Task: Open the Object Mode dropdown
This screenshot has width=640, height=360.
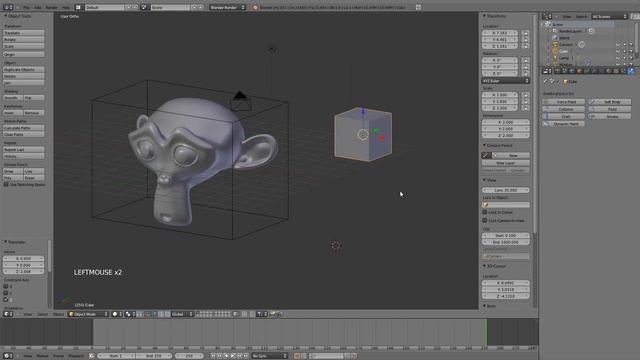Action: [x=88, y=314]
